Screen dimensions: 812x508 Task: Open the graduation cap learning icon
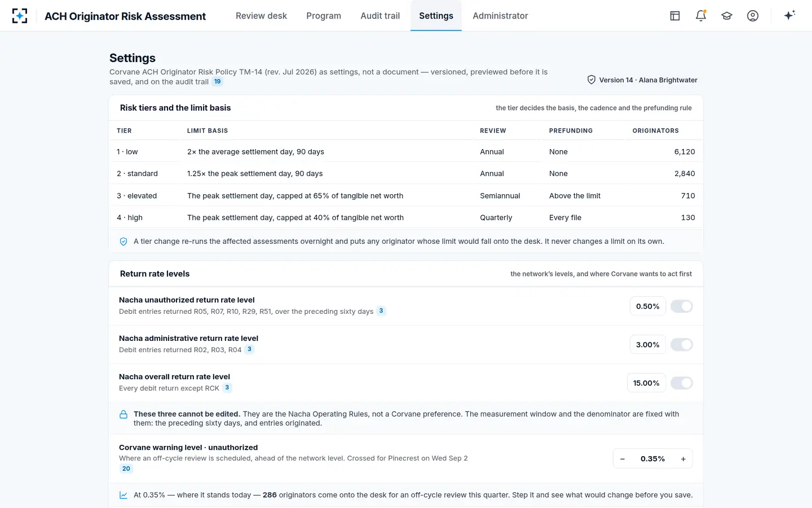coord(727,16)
